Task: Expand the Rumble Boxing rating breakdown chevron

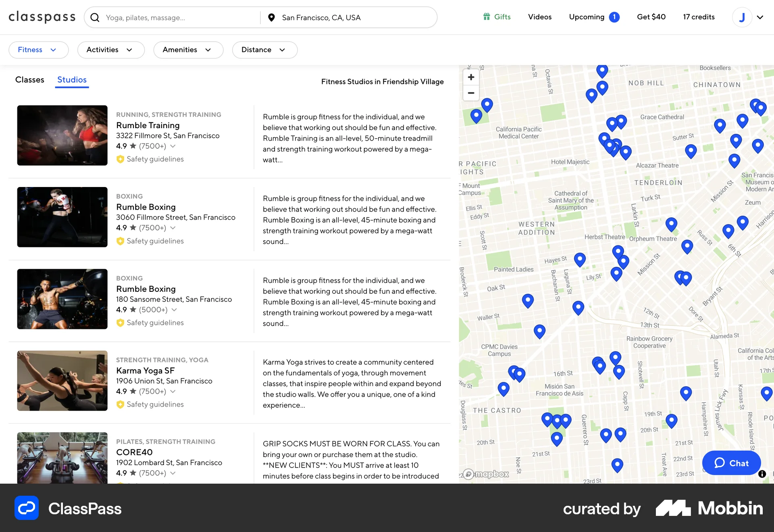Action: tap(173, 228)
